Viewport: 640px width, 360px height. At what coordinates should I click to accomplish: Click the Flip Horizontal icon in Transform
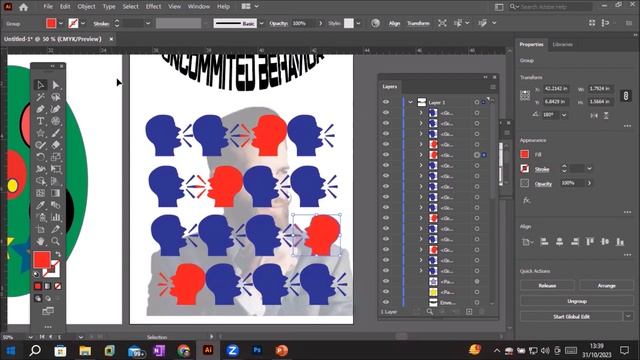594,116
